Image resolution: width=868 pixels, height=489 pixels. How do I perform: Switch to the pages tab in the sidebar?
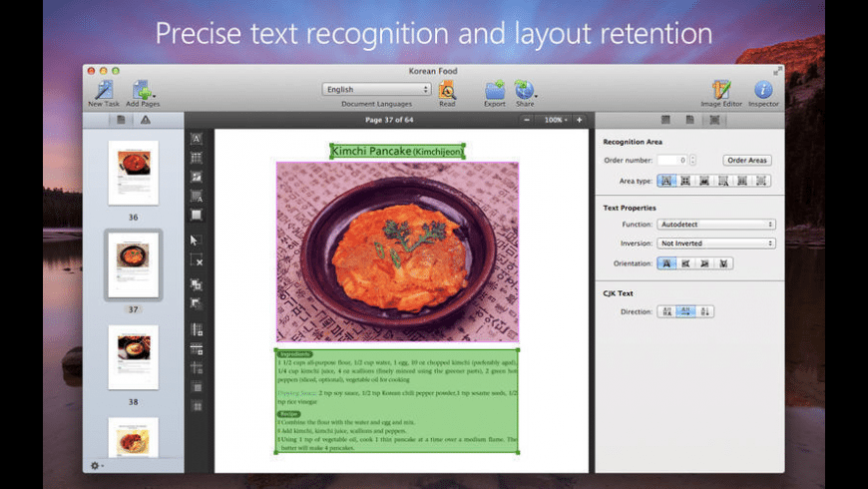(x=121, y=120)
